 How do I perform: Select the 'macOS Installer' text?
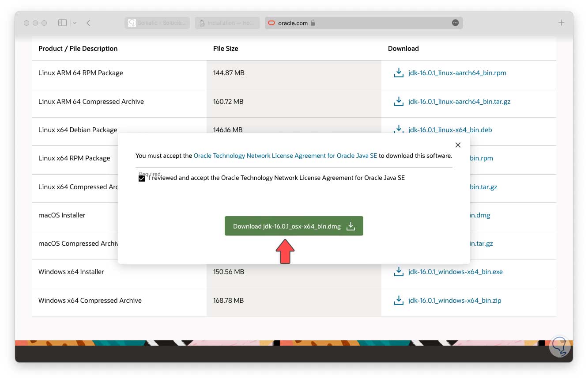coord(62,215)
